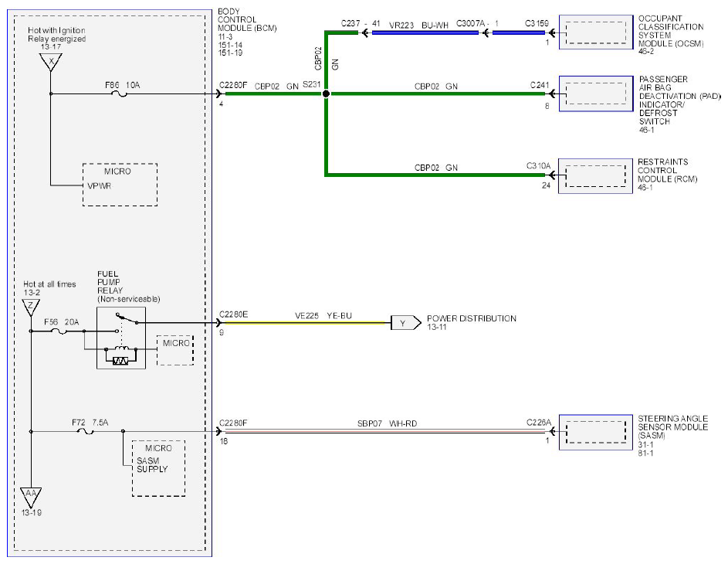Select the fuel pump relay symbol box
The width and height of the screenshot is (728, 564).
pos(121,338)
